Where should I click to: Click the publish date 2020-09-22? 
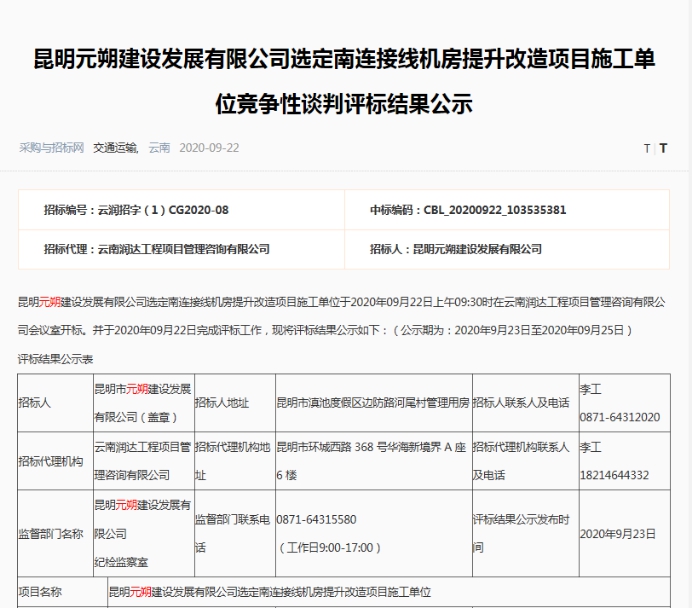[x=209, y=148]
